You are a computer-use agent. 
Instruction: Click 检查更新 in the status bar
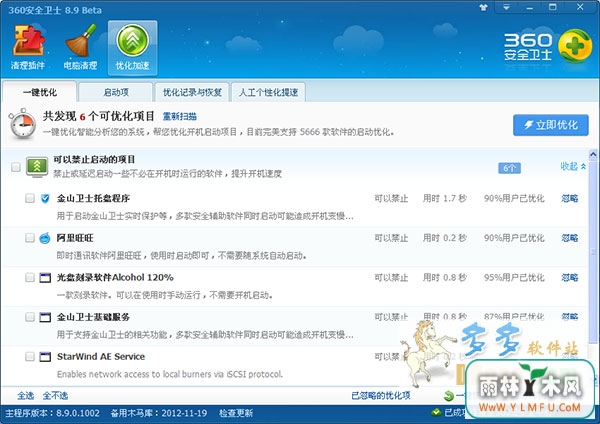click(236, 413)
